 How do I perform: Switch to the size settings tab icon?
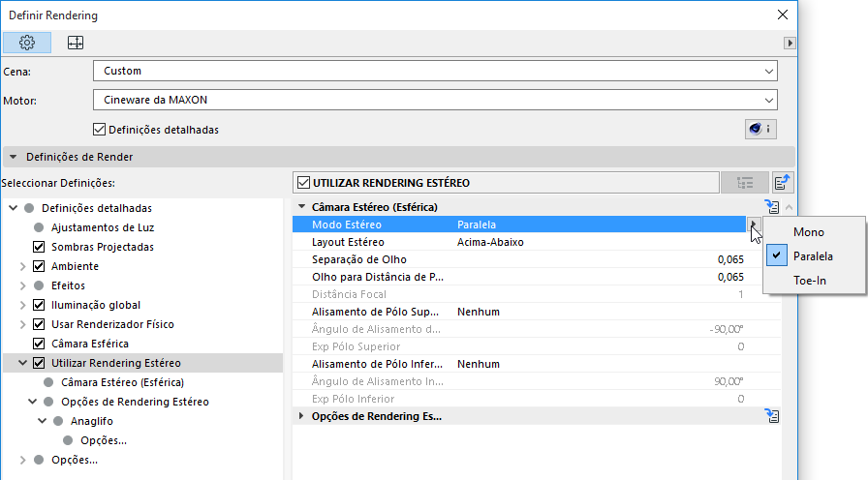(76, 43)
